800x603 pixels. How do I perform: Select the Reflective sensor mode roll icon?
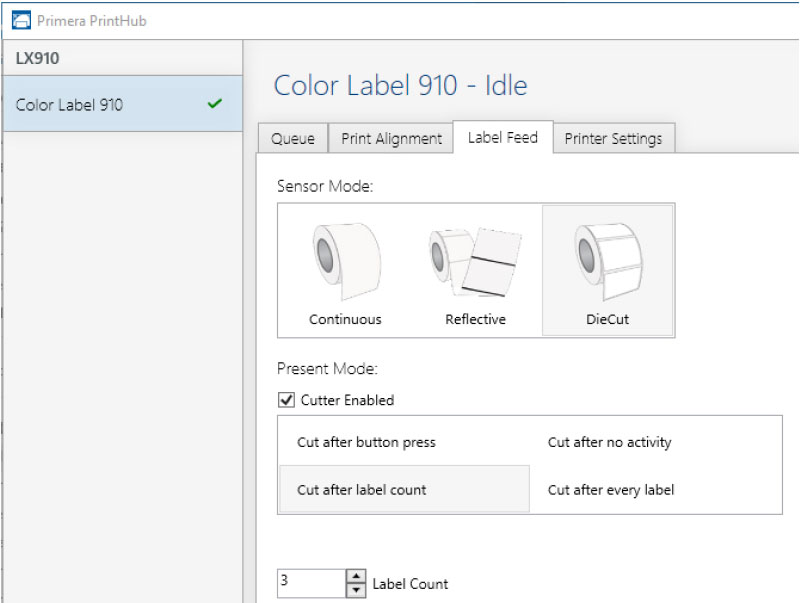[x=475, y=262]
